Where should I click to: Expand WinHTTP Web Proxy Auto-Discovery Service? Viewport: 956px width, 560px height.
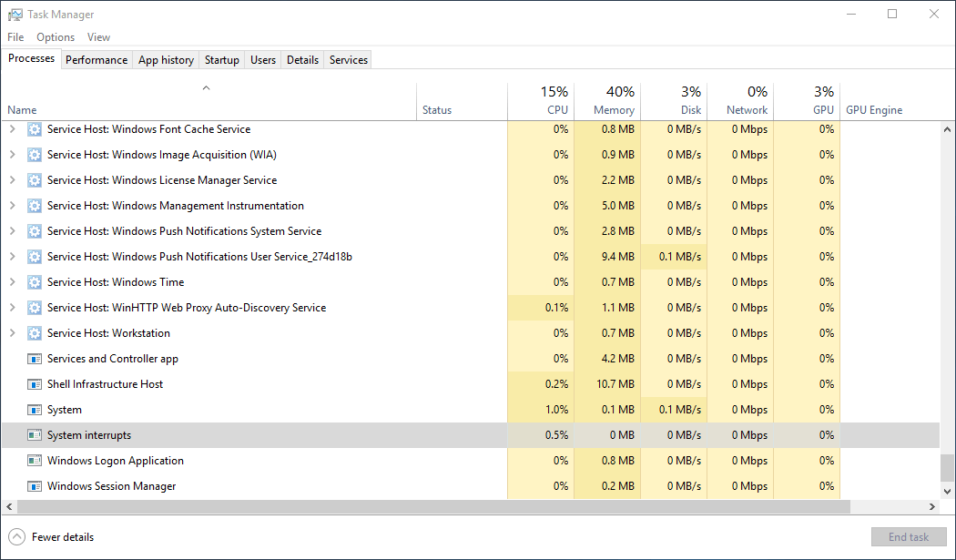pyautogui.click(x=12, y=308)
